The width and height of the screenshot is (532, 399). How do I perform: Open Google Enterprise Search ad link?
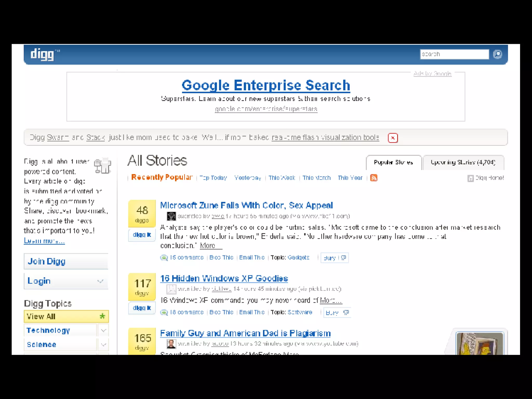(x=266, y=85)
